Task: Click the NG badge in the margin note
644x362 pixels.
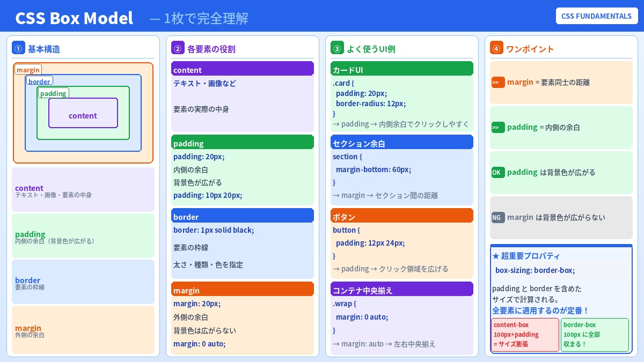Action: [x=497, y=218]
